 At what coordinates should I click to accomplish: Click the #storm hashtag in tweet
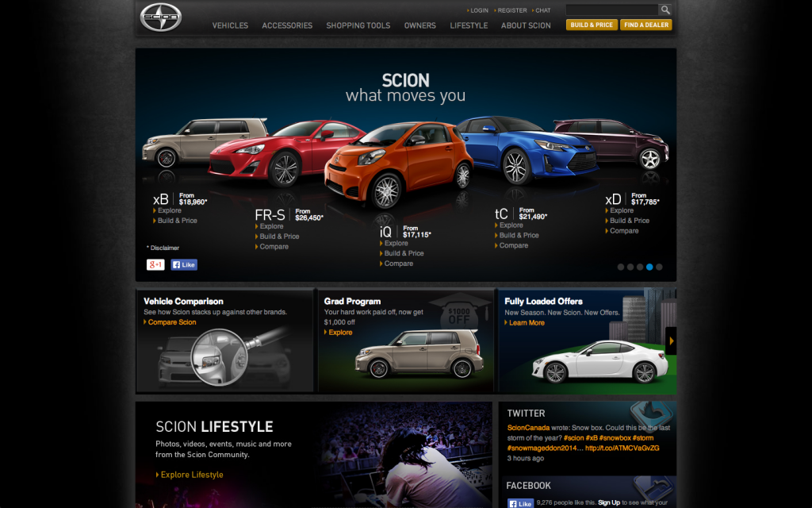642,438
